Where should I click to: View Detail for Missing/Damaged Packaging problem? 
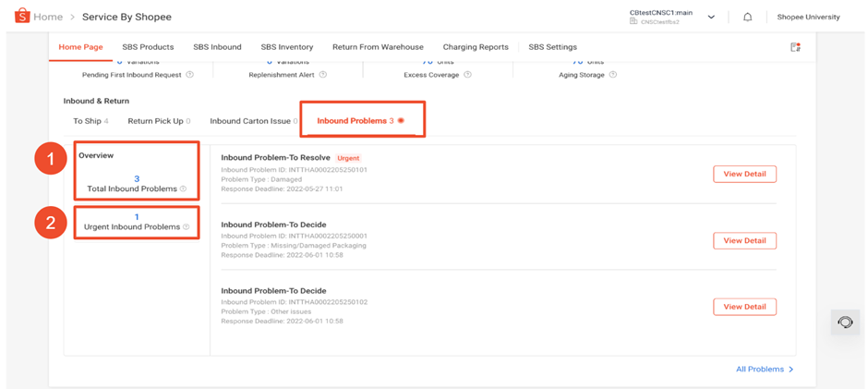pos(744,240)
